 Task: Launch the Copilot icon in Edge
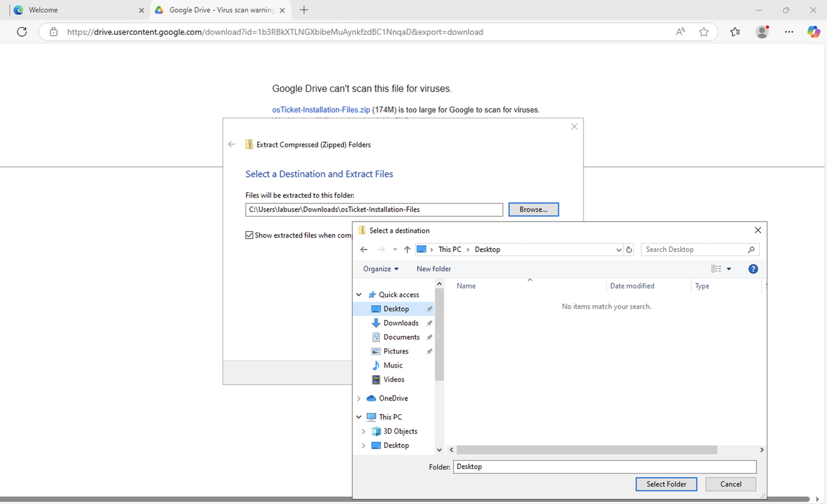pos(813,32)
